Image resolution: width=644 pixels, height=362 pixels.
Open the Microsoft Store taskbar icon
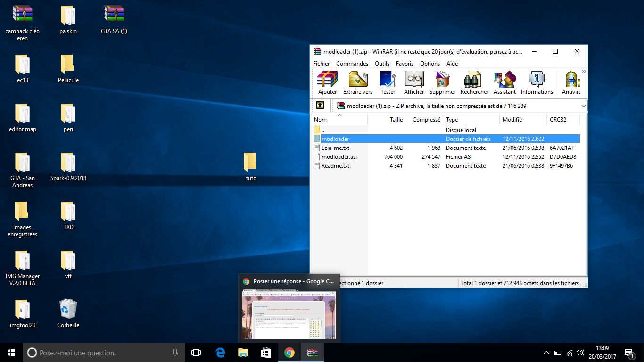[266, 353]
